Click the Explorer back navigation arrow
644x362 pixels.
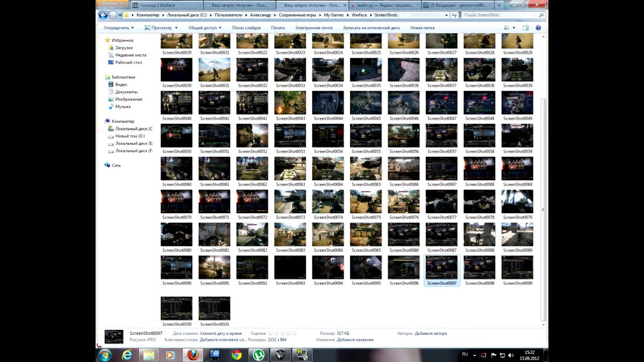(103, 15)
